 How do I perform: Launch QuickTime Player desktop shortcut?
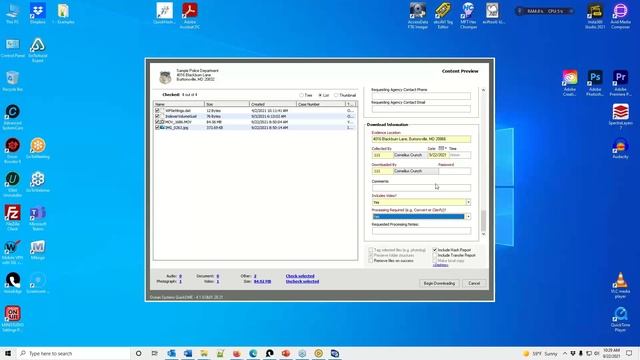click(x=620, y=318)
